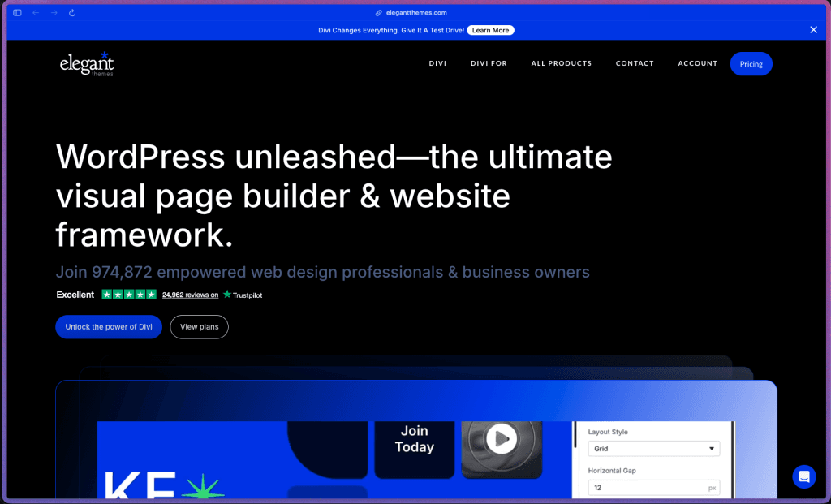831x504 pixels.
Task: Click the elegantthemes.com address bar
Action: pos(416,13)
